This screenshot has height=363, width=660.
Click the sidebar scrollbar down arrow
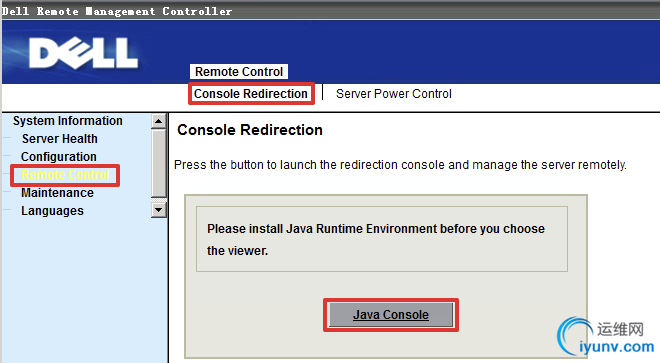[159, 210]
